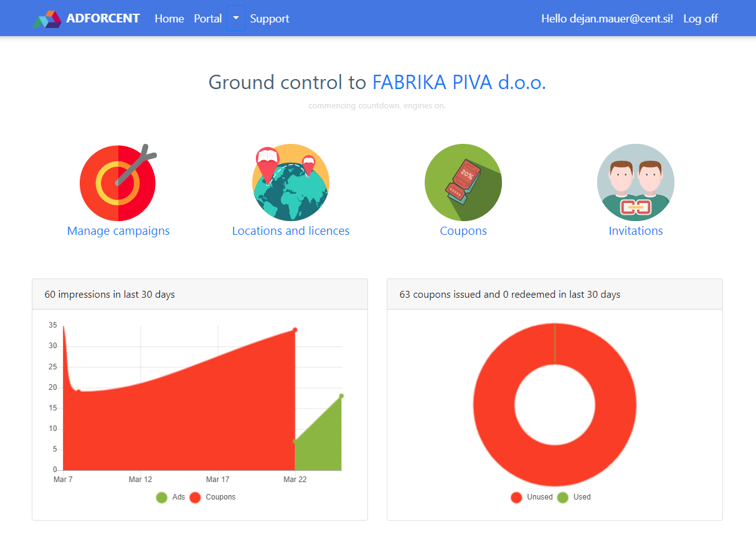Toggle the Used legend in donut chart
This screenshot has height=540, width=756.
tap(574, 497)
